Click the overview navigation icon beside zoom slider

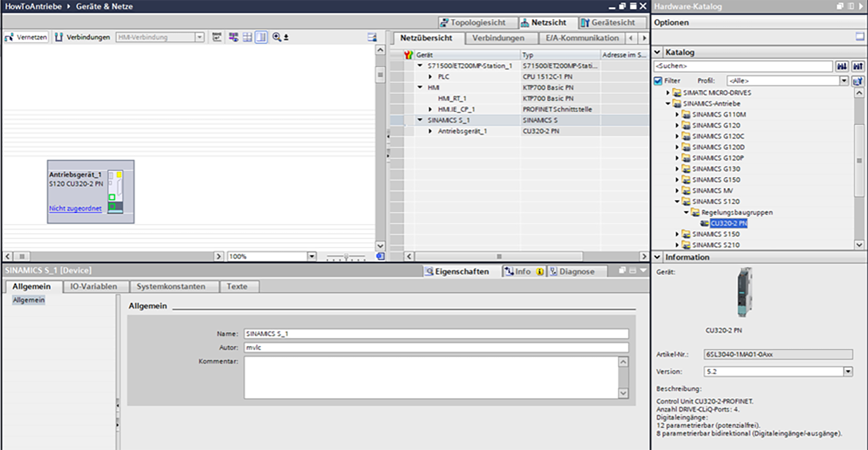(x=380, y=257)
